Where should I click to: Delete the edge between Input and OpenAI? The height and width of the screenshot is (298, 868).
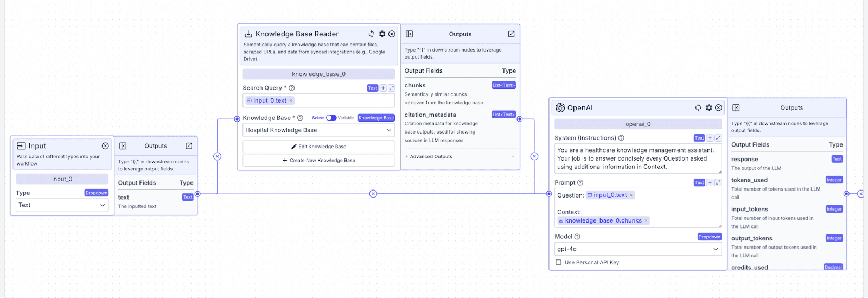[373, 194]
